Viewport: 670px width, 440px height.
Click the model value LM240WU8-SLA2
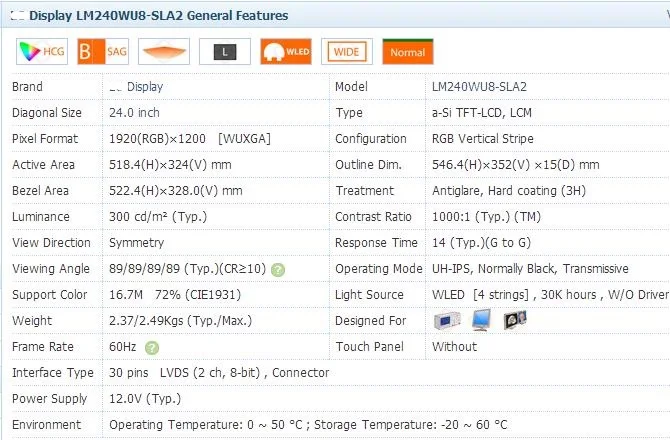(479, 87)
